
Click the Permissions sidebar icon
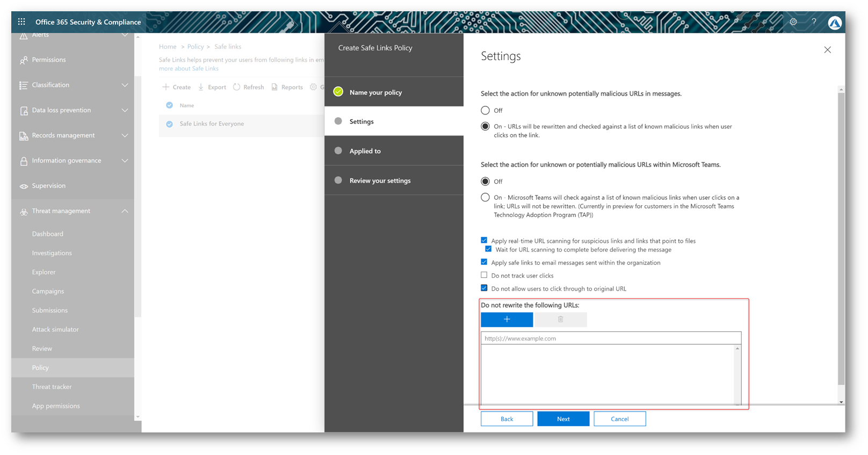coord(24,60)
